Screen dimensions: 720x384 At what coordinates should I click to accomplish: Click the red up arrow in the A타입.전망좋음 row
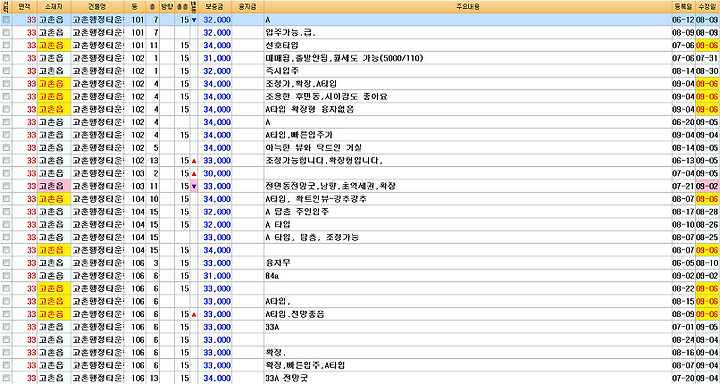(194, 315)
